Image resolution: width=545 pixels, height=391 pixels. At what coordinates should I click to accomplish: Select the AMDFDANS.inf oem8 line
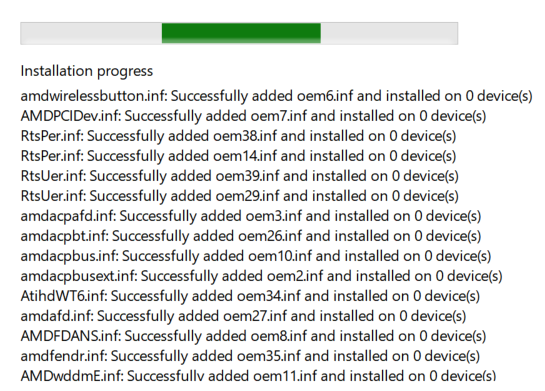point(253,336)
